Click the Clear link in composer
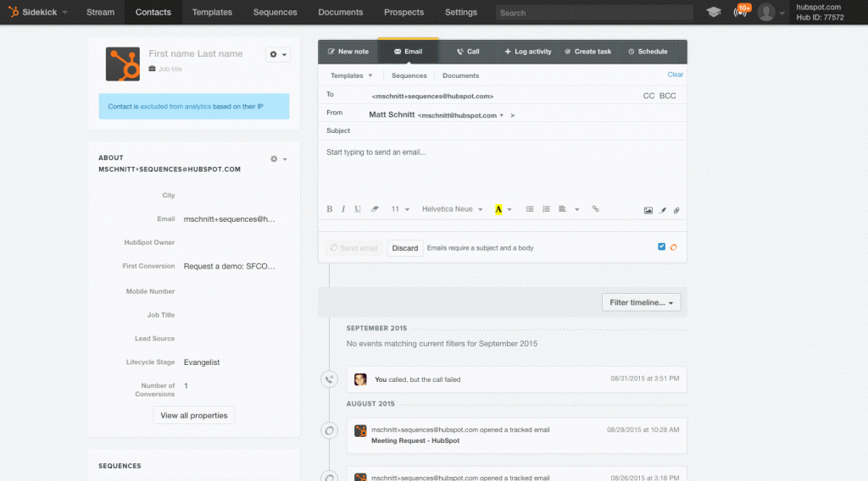 (x=676, y=75)
